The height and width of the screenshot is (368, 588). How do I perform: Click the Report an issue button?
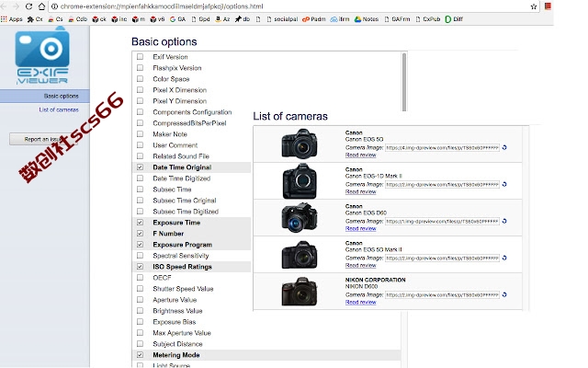(x=43, y=139)
